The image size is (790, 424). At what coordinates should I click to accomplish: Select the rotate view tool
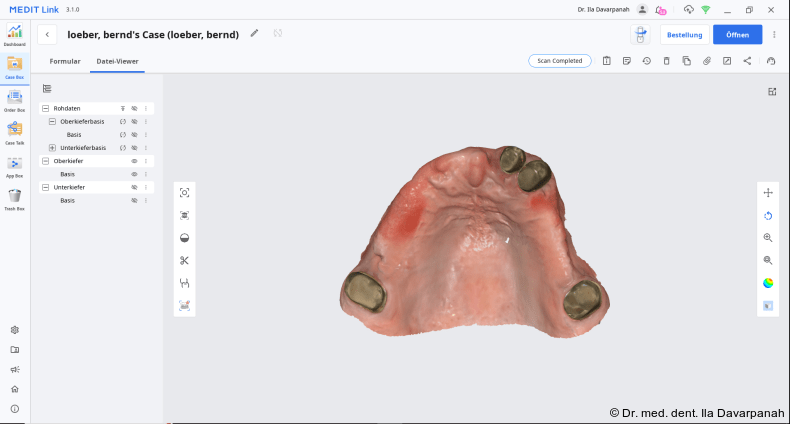coord(768,215)
